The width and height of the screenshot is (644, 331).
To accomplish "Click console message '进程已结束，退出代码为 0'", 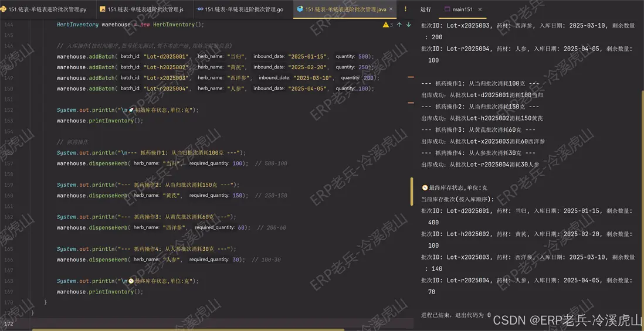I will (456, 315).
